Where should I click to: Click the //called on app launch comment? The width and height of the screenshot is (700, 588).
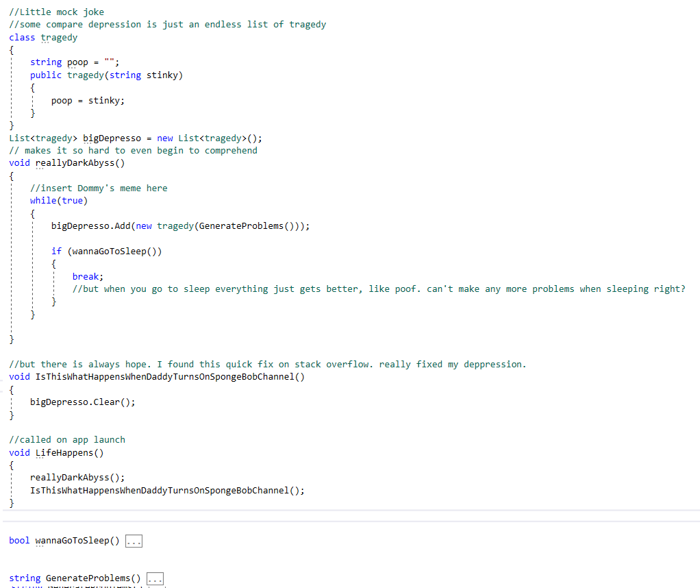point(66,439)
